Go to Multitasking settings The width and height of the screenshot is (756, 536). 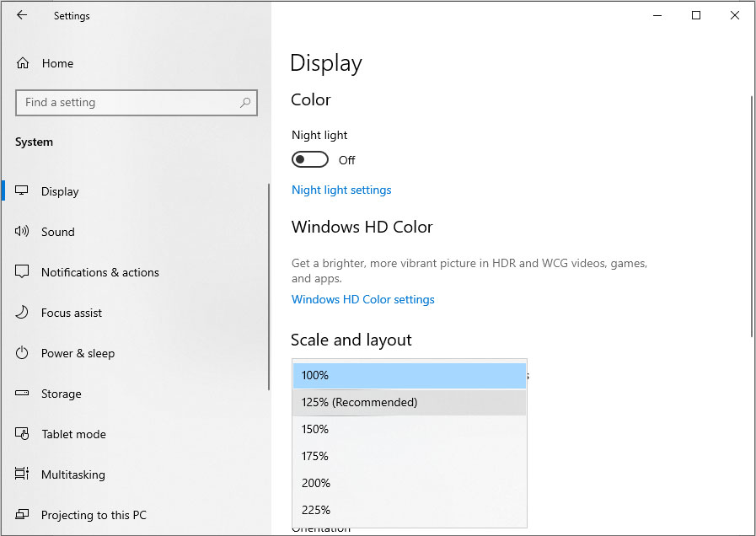point(72,474)
